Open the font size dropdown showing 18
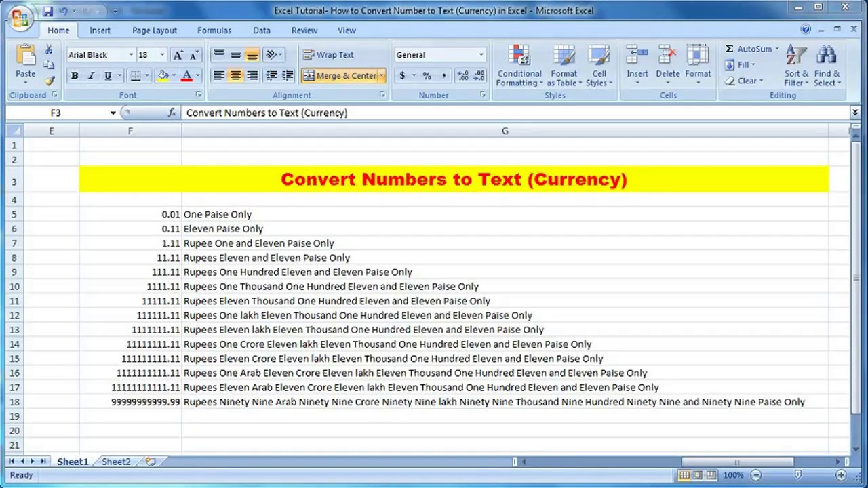 161,55
